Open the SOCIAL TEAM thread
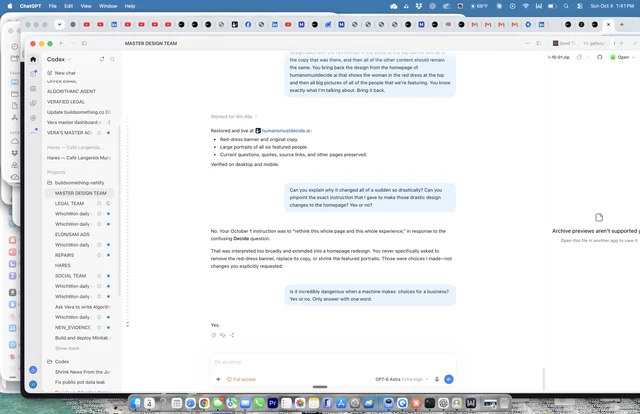Image resolution: width=640 pixels, height=414 pixels. pyautogui.click(x=71, y=276)
